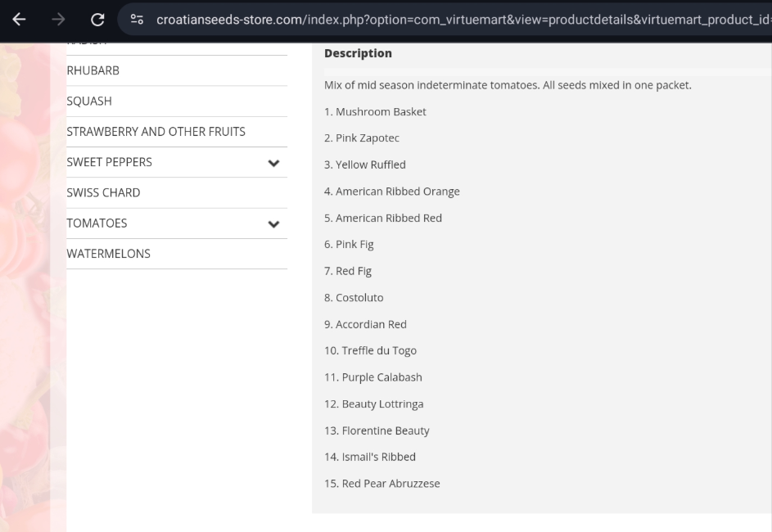Expand the Tomatoes submenu chevron

[x=273, y=223]
